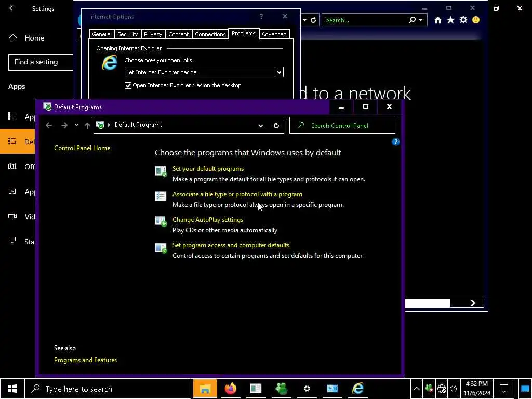Viewport: 532px width, 399px height.
Task: Click the breadcrumb chevron before Default Programs
Action: click(x=109, y=125)
